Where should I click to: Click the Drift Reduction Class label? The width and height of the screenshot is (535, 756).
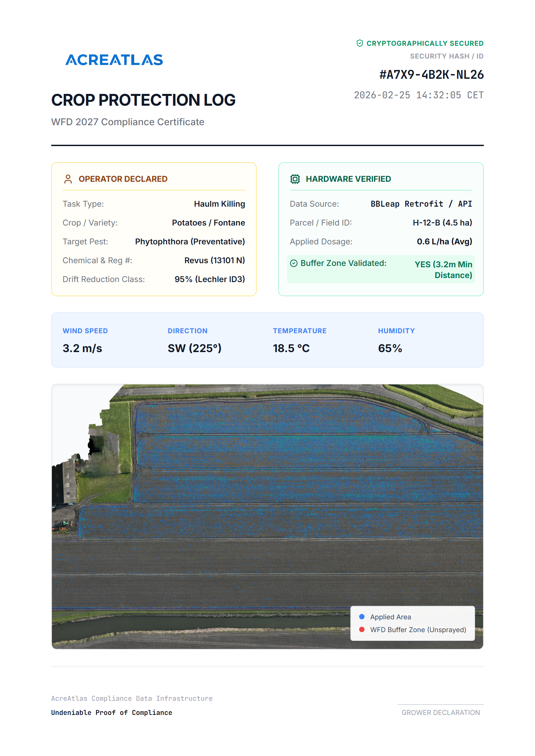(104, 279)
